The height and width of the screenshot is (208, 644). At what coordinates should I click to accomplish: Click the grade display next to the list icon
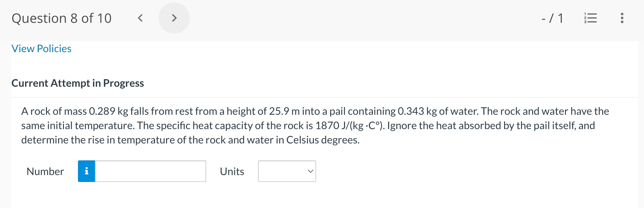point(552,18)
